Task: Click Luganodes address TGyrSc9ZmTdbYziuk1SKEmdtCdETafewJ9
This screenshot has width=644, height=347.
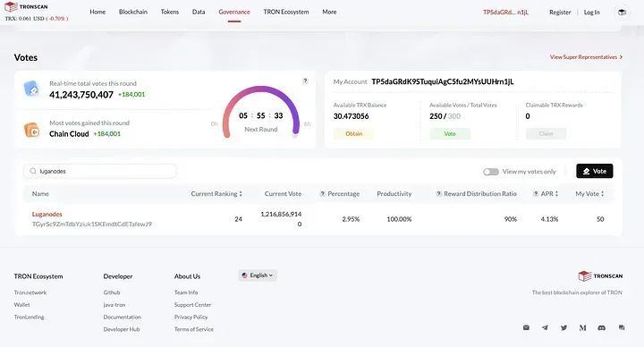Action: [x=91, y=224]
